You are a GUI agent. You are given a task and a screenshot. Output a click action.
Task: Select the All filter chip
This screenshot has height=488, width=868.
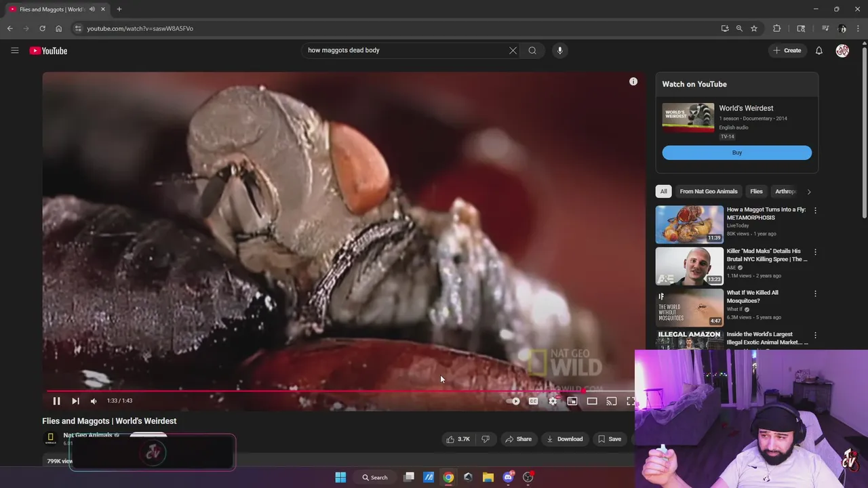pyautogui.click(x=663, y=191)
